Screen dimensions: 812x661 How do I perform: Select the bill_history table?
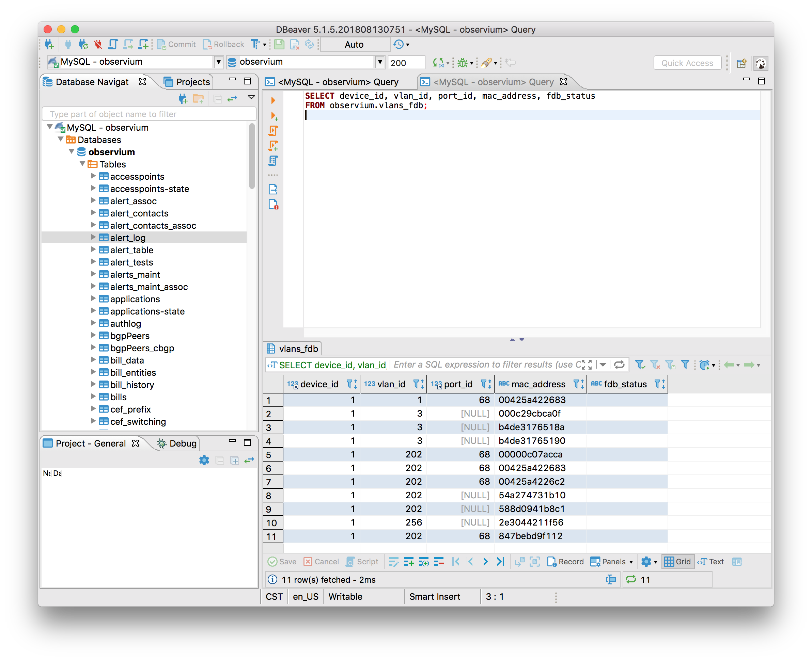point(132,385)
